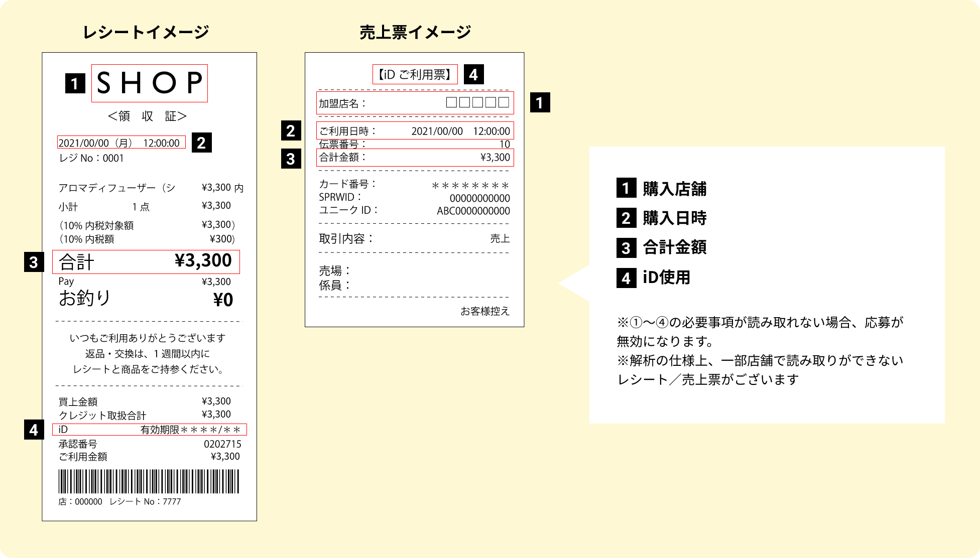The image size is (980, 558).
Task: Click the 合計金額 legend entry
Action: 662,247
